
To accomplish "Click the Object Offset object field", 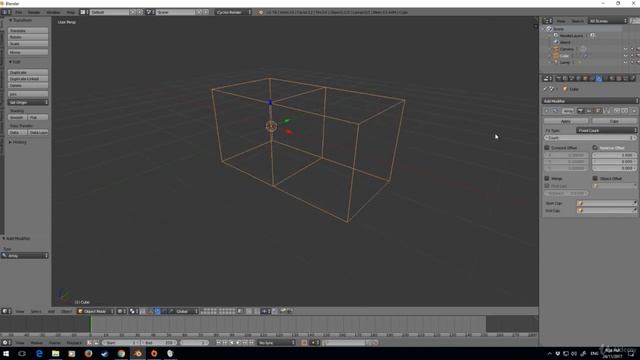I will pyautogui.click(x=614, y=186).
